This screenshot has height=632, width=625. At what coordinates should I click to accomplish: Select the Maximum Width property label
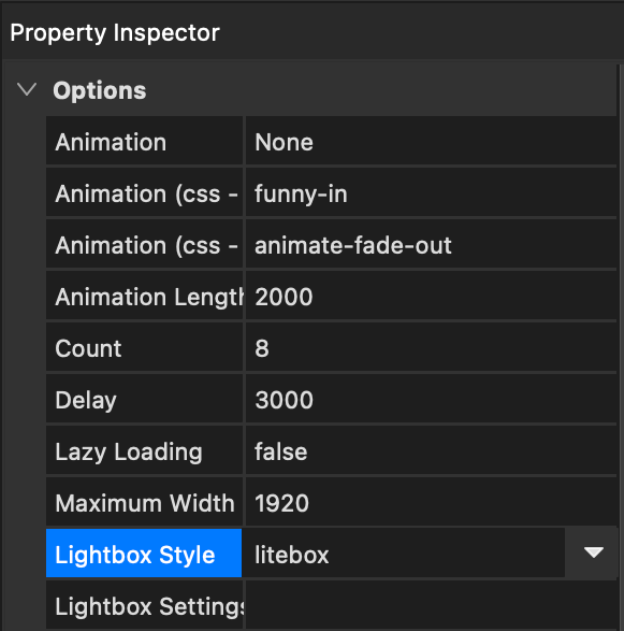pyautogui.click(x=144, y=503)
